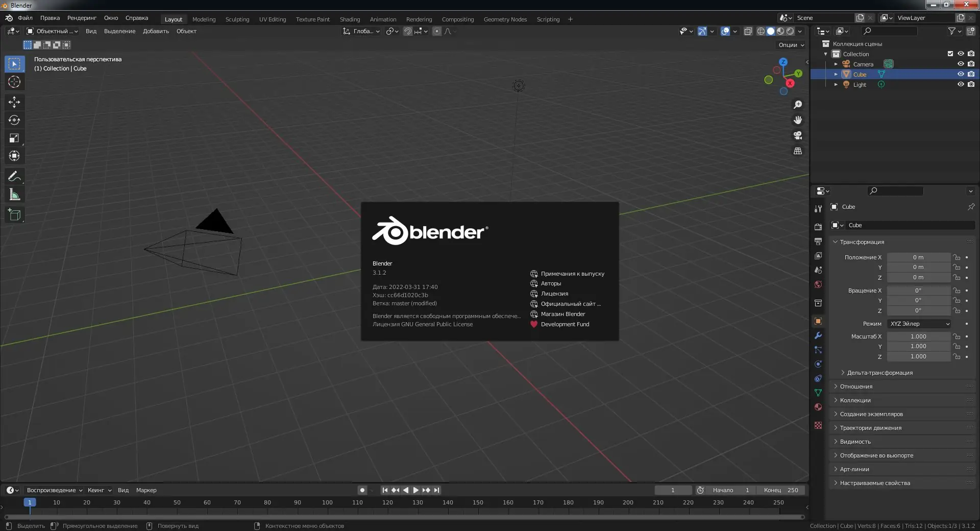The width and height of the screenshot is (980, 531).
Task: Open the File menu
Action: click(x=25, y=18)
